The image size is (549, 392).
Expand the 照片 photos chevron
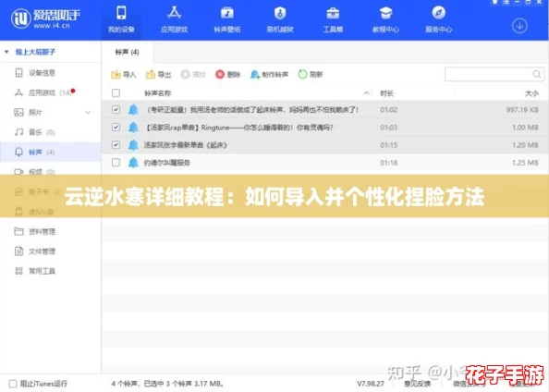(88, 113)
